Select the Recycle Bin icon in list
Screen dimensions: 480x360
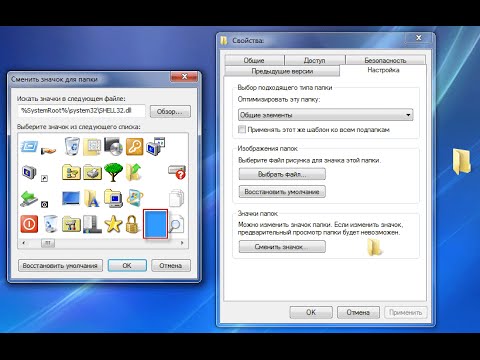tap(72, 146)
